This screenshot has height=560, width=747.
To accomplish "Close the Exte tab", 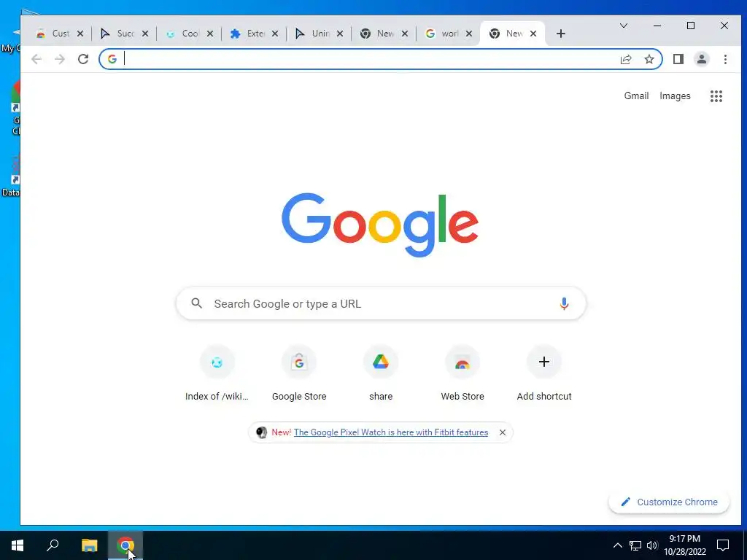I will coord(275,34).
